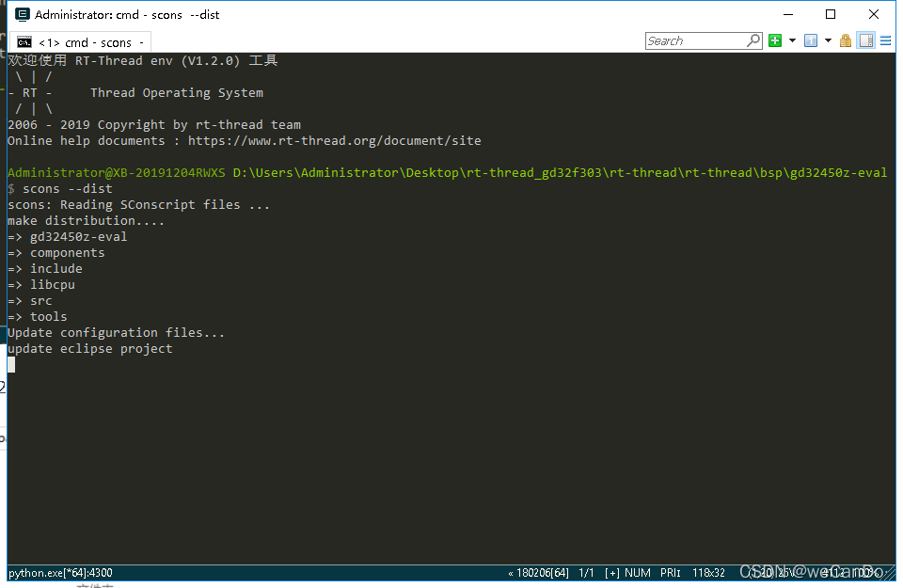The image size is (903, 588).
Task: Click the rt-thread.org documentation URL
Action: coord(335,141)
